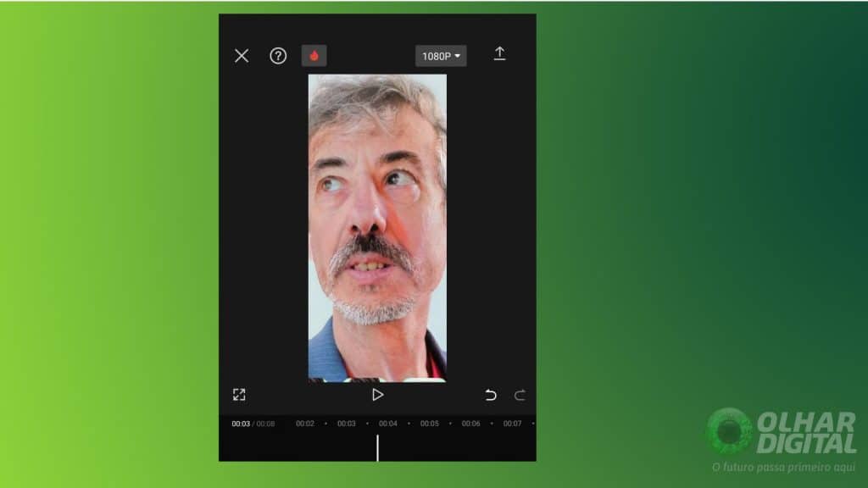Go to the 00:07 timeline mark

pyautogui.click(x=512, y=424)
